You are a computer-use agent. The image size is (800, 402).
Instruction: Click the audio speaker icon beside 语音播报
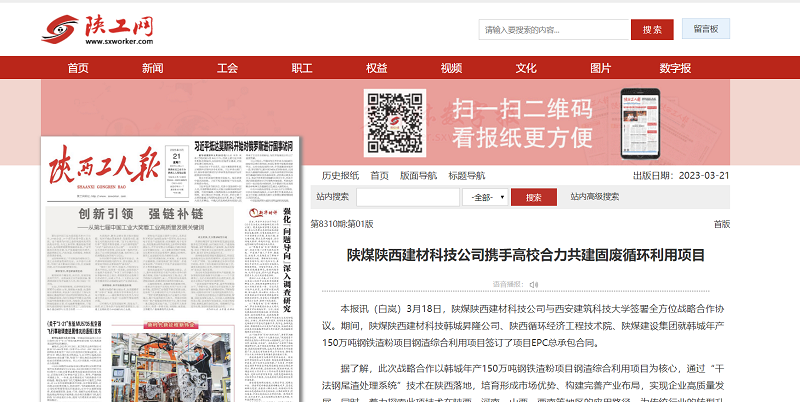coord(534,284)
